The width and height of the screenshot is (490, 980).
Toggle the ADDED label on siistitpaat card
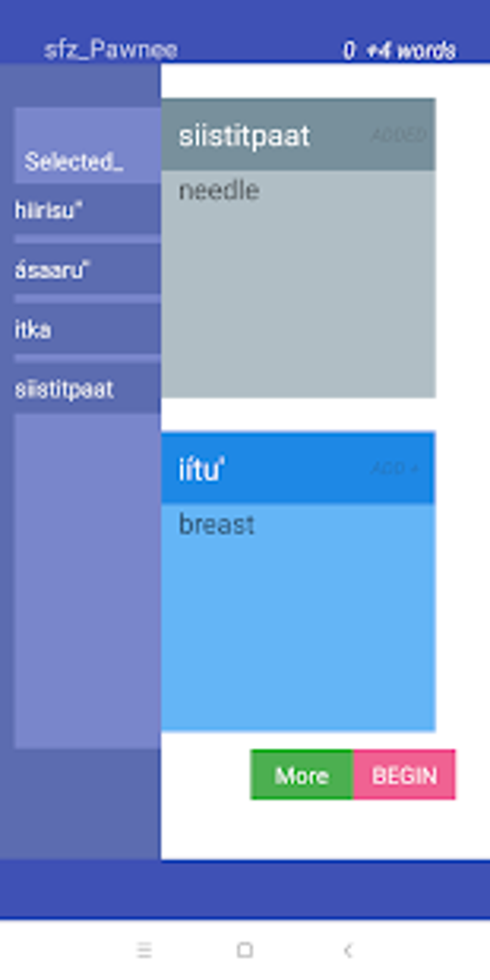point(398,135)
